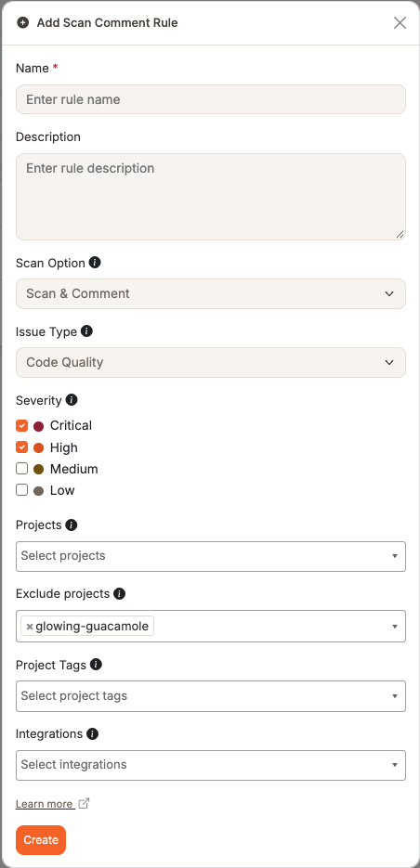
Task: Open the Scan & Comment dropdown
Action: click(211, 294)
